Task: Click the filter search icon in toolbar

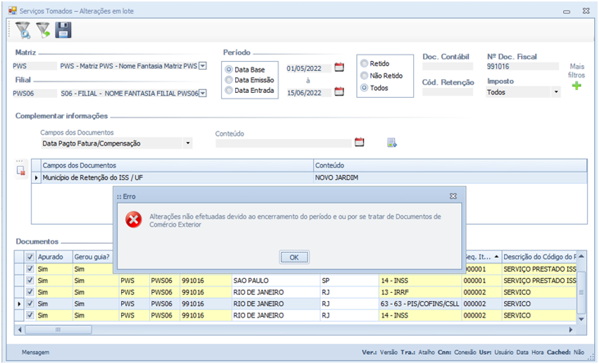Action: (23, 30)
